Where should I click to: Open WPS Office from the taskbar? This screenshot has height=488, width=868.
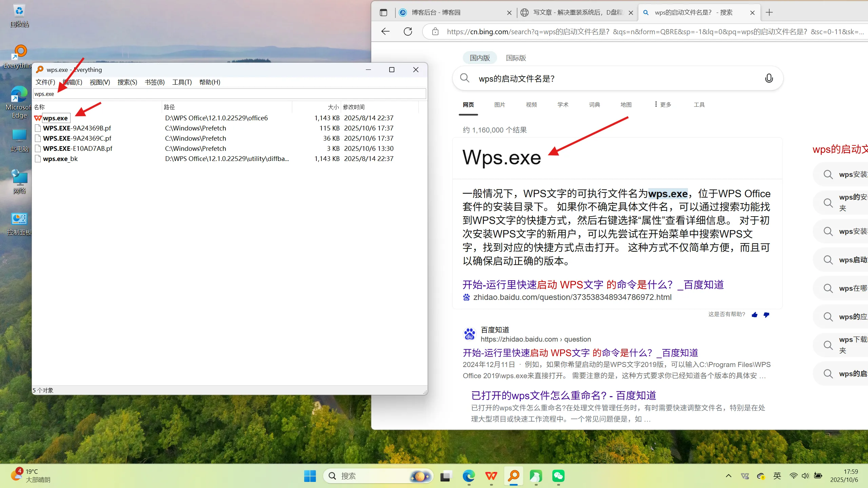(491, 476)
